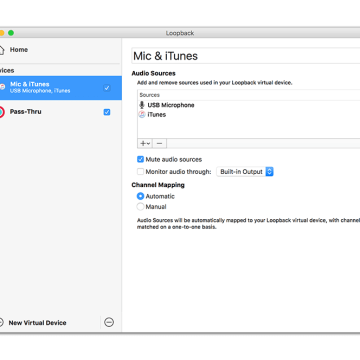Click the Mic & iTunes device icon
Screen dimensions: 360x360
[x=2, y=87]
